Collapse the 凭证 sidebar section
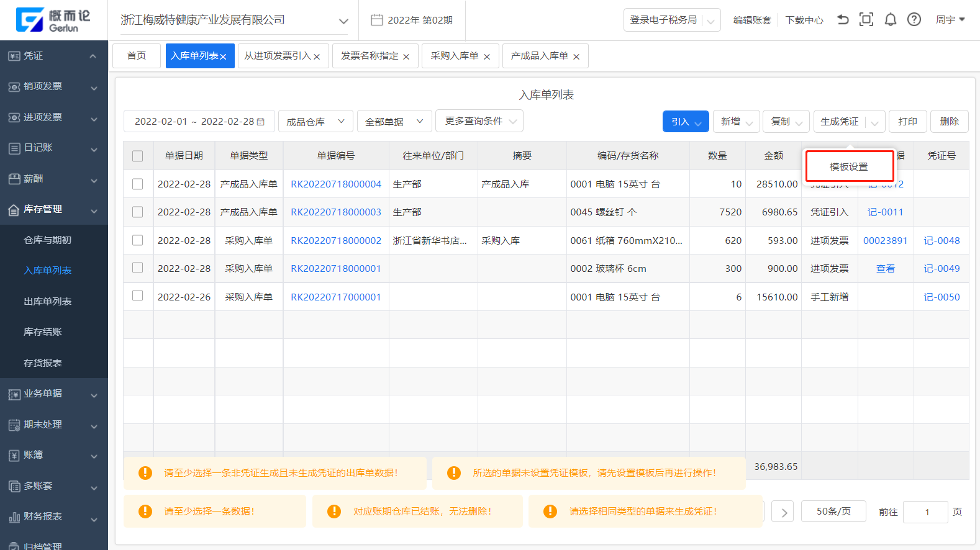 point(93,56)
